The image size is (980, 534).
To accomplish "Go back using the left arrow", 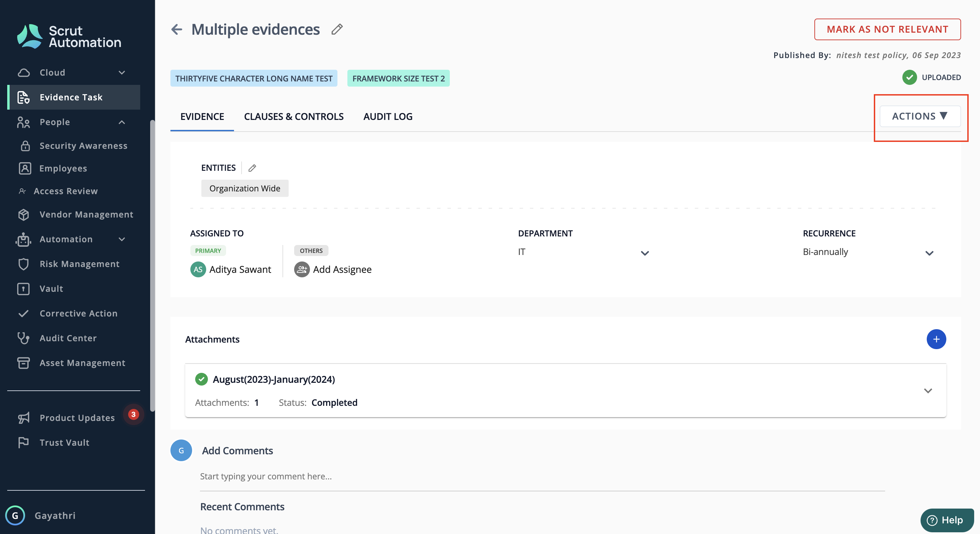I will point(177,29).
